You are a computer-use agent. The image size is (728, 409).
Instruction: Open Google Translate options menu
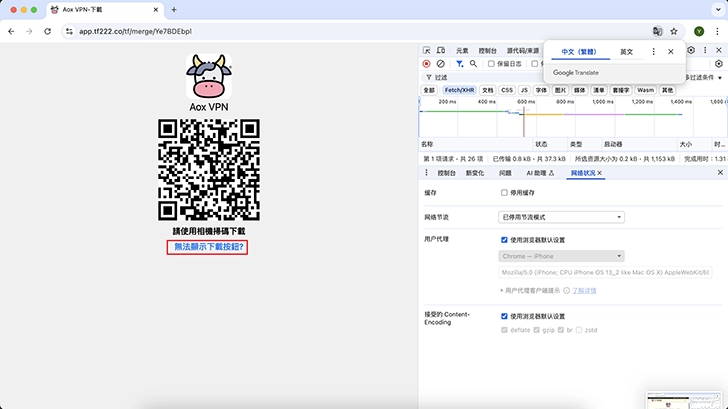[654, 51]
